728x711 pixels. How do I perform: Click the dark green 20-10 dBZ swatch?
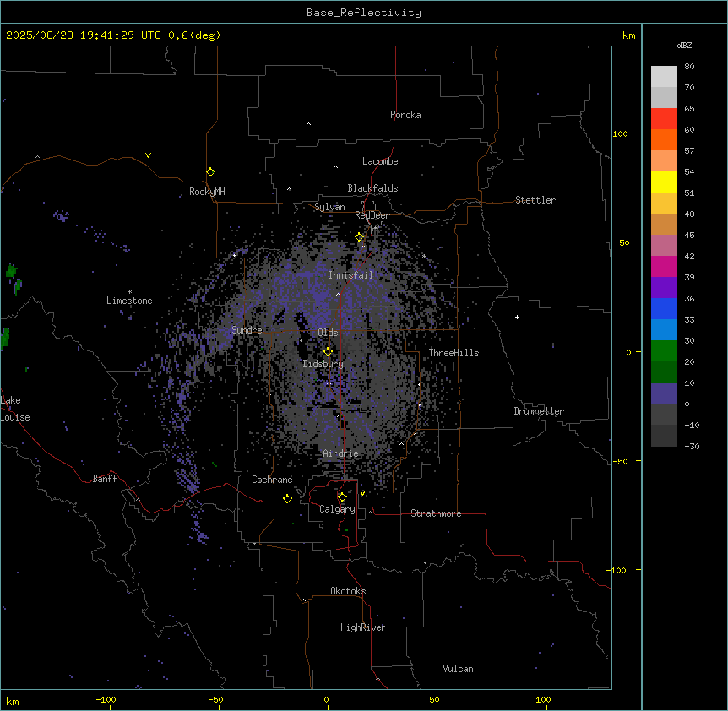coord(664,372)
